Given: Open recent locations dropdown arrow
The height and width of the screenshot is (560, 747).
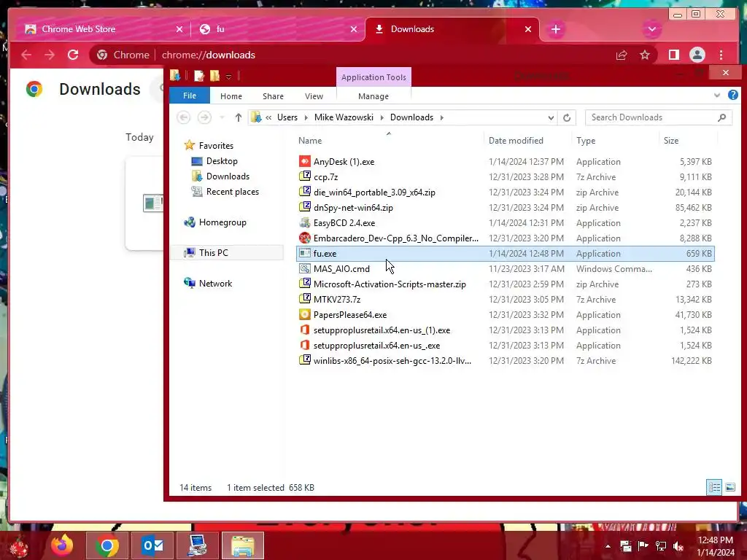Looking at the screenshot, I should click(x=222, y=117).
